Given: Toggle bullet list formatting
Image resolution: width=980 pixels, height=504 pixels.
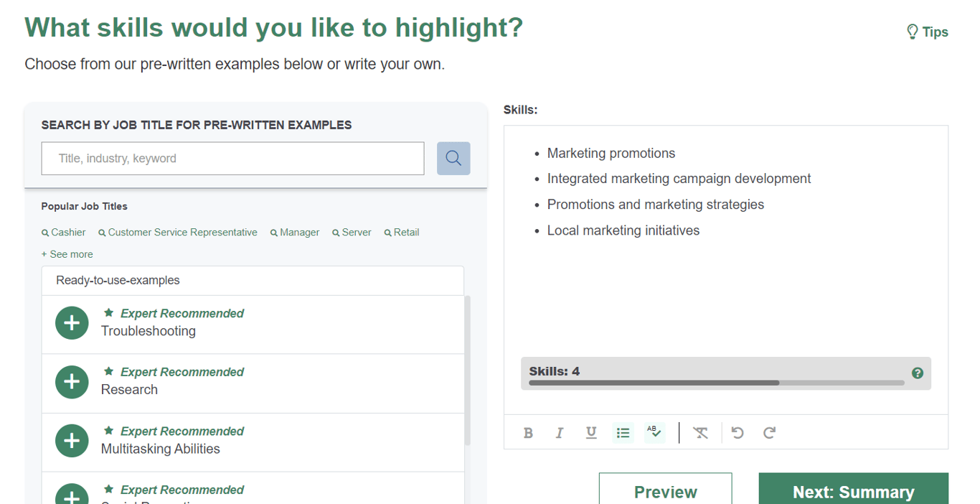Looking at the screenshot, I should pyautogui.click(x=623, y=433).
